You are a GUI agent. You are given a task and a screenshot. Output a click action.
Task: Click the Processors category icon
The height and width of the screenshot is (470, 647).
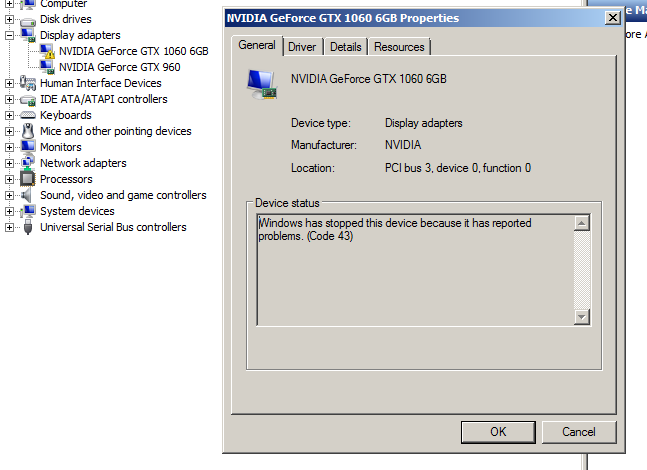pos(28,179)
